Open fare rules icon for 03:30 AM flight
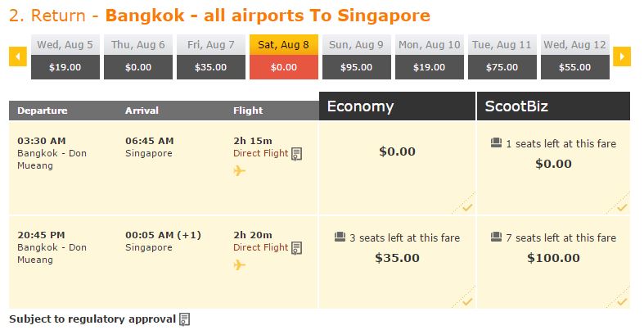 coord(296,154)
